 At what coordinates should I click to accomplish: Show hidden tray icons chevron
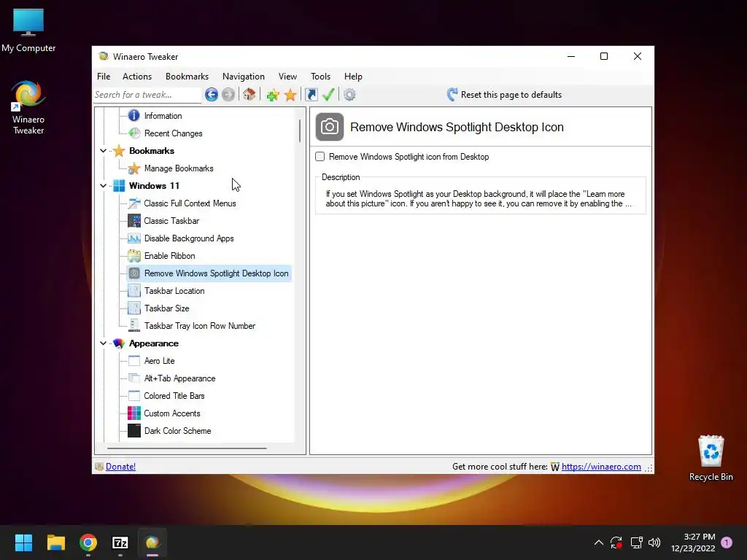599,542
